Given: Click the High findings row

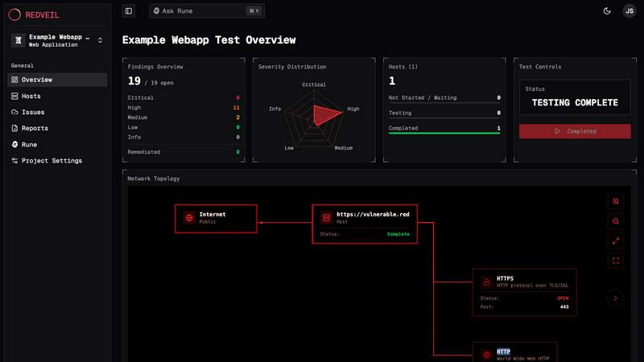Looking at the screenshot, I should (x=184, y=108).
